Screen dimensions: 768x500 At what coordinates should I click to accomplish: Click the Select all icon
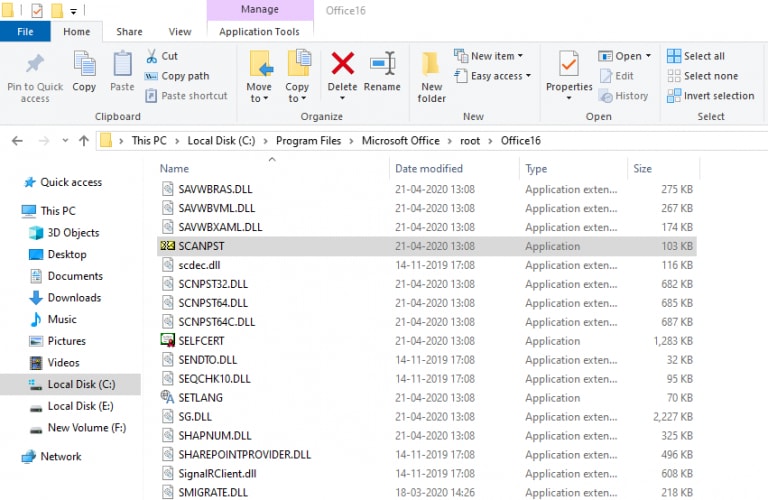click(674, 56)
